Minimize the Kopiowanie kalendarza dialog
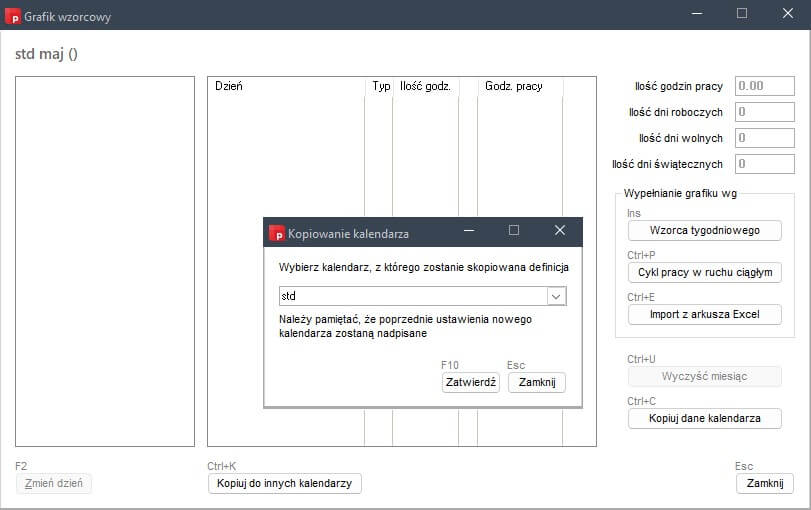Viewport: 811px width, 510px height. point(468,231)
